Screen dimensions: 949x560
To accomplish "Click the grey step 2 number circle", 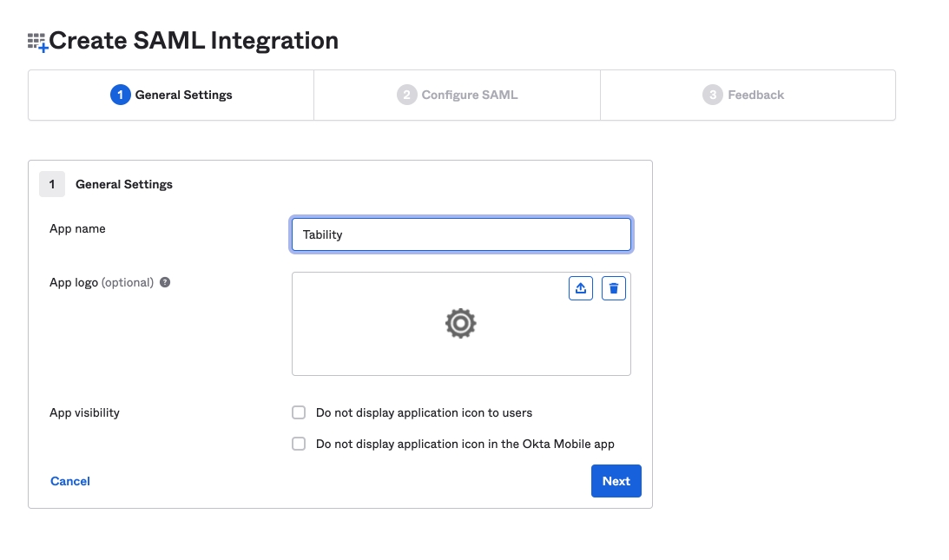I will 406,95.
